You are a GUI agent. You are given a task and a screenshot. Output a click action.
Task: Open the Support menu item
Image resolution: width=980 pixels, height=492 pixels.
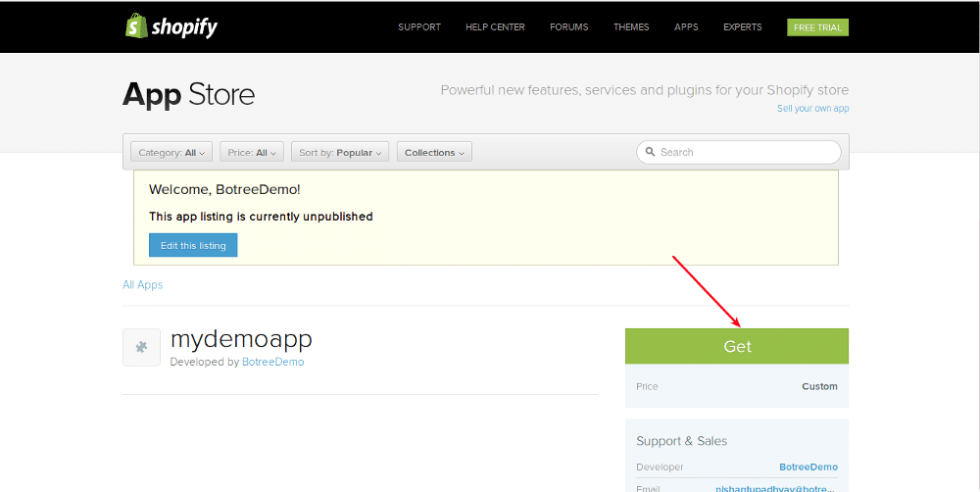coord(419,26)
